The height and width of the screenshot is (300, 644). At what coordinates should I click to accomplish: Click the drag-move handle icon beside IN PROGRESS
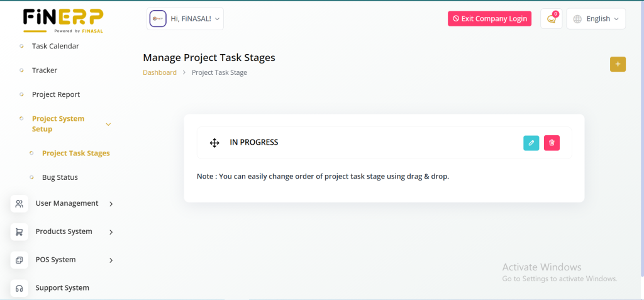[x=214, y=143]
